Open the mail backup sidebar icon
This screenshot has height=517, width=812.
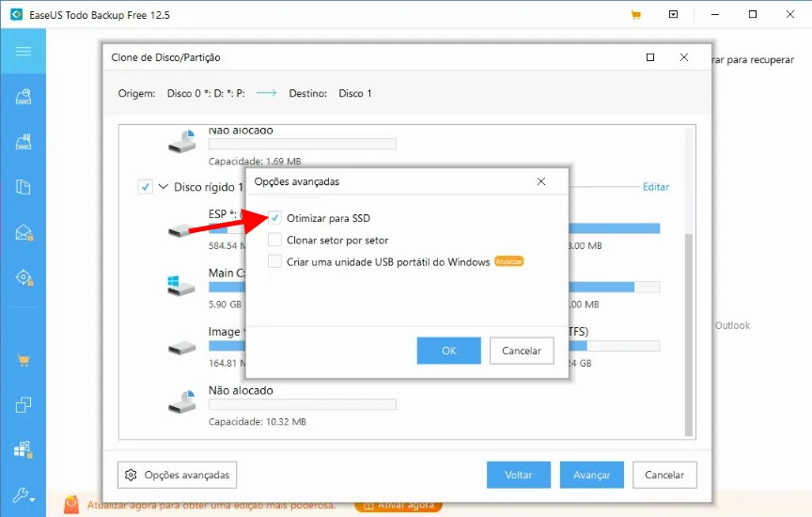(x=23, y=232)
